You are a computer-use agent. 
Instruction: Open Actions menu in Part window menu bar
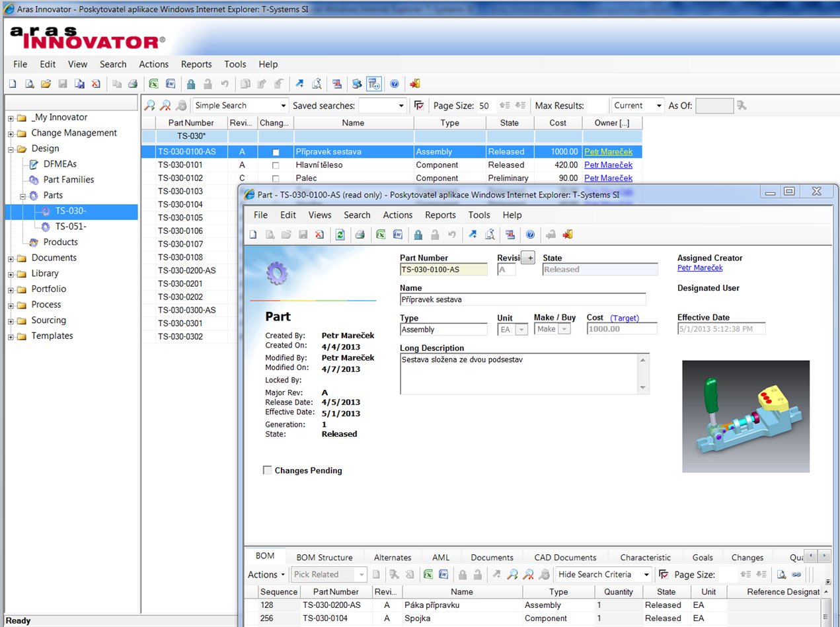[x=398, y=215]
